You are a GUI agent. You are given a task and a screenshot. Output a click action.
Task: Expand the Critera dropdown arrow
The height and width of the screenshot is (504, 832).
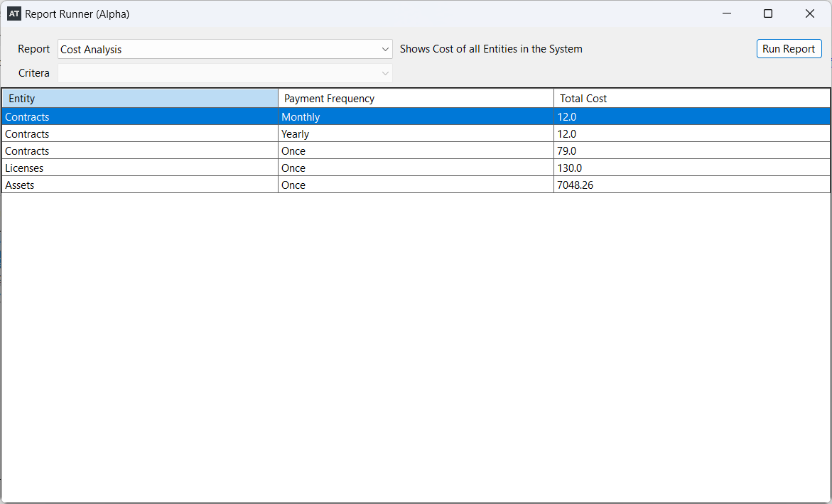(385, 73)
